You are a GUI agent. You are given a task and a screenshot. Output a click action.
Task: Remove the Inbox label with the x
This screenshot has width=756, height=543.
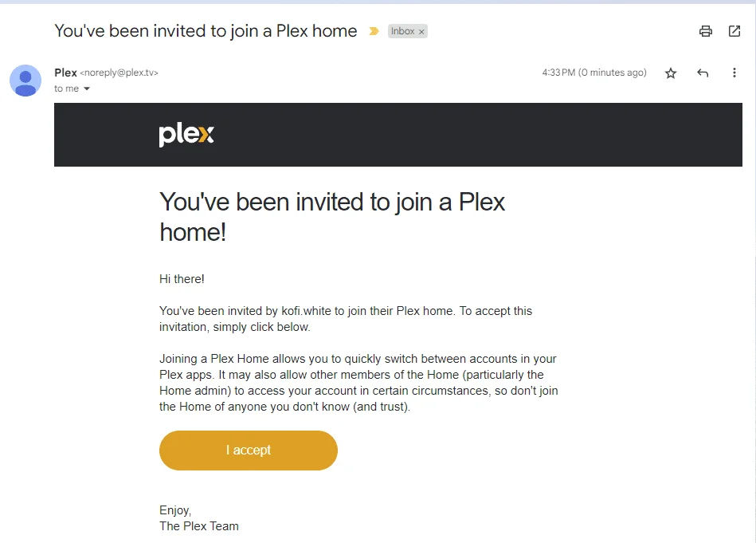421,32
